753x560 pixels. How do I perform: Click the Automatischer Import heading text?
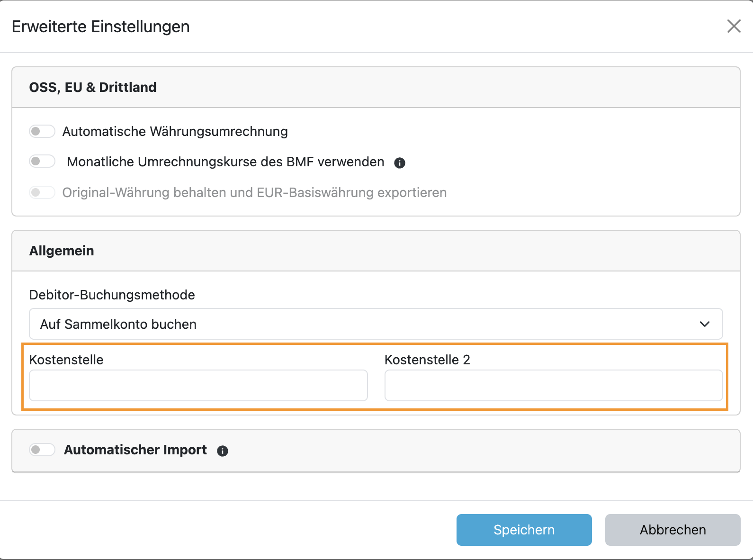(x=135, y=450)
